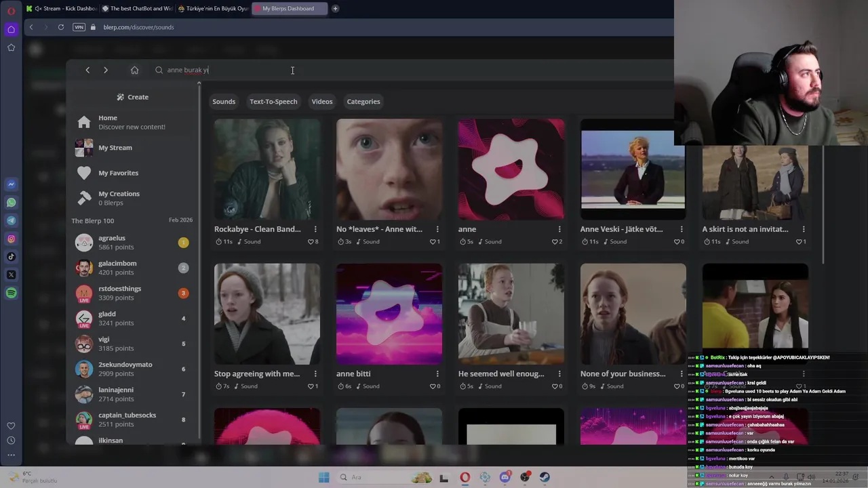Switch to 'The best ChatBot' browser tab

click(136, 9)
